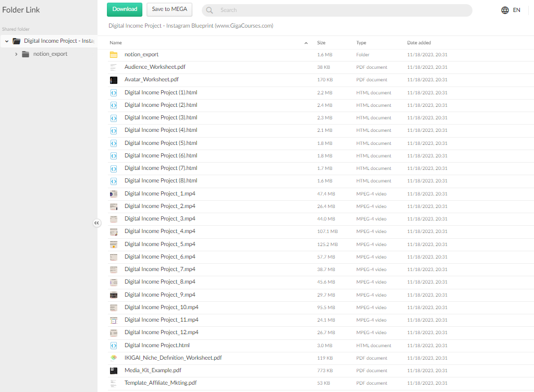
Task: Click Save to MEGA button
Action: click(x=169, y=9)
